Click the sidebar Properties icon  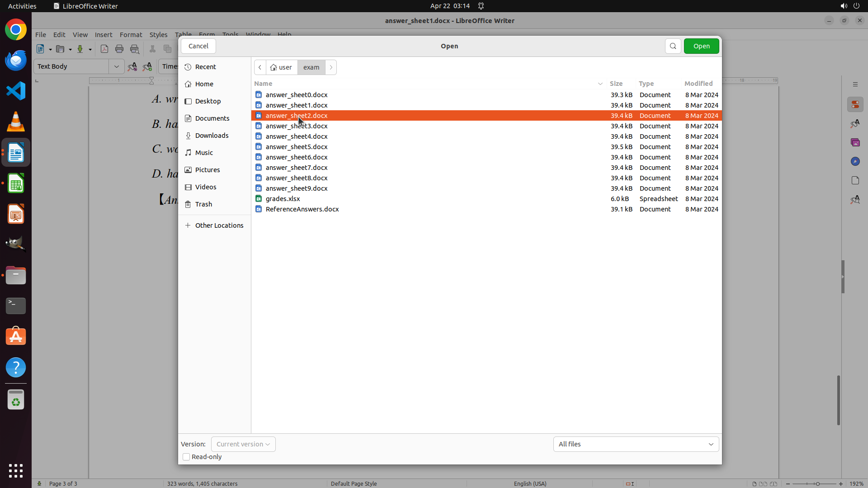point(855,104)
